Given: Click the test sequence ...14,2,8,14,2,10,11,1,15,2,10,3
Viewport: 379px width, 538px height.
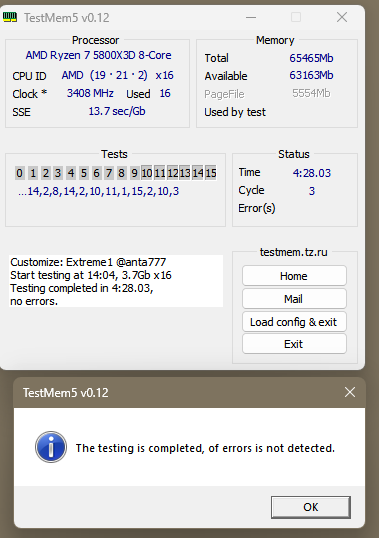Looking at the screenshot, I should click(99, 191).
